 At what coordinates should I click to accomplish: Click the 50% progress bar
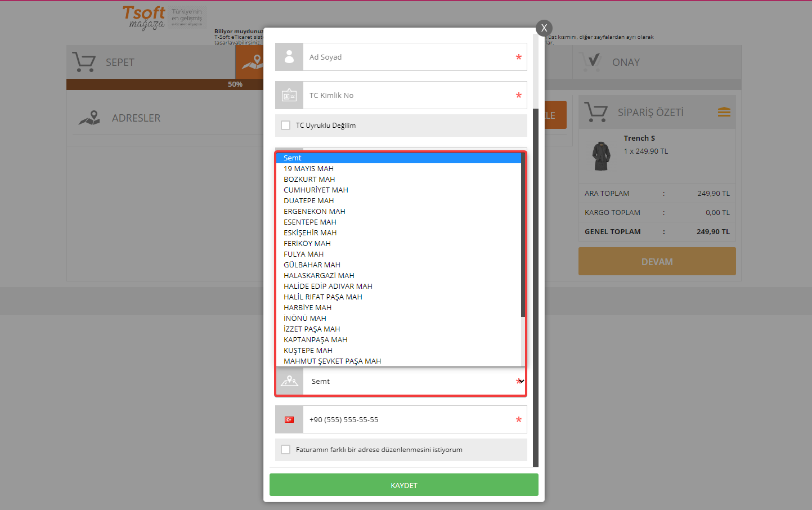pos(165,84)
